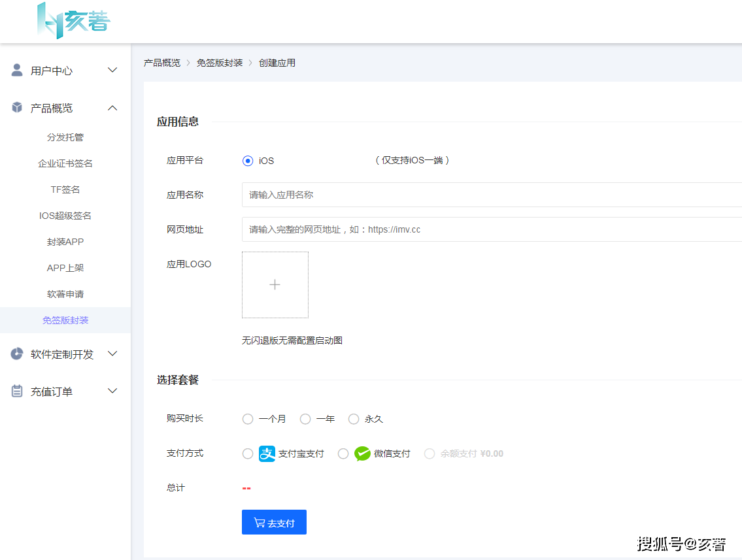The height and width of the screenshot is (560, 742).
Task: Focus the 应用名称 input field
Action: pyautogui.click(x=490, y=195)
